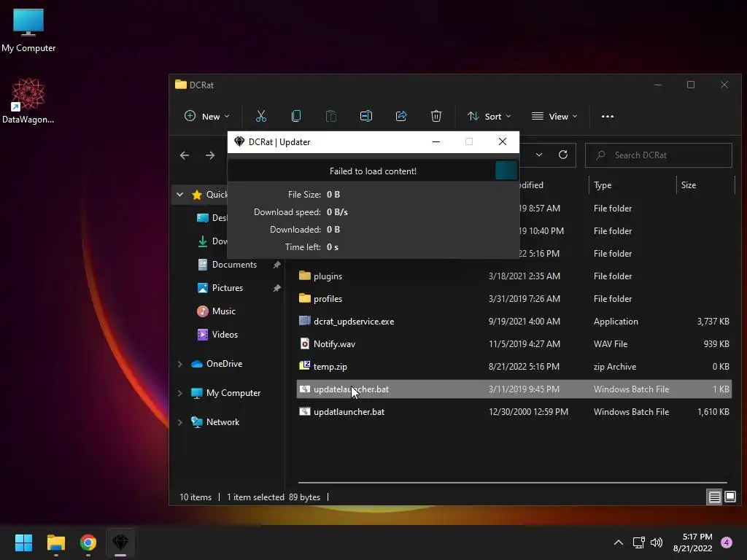Expand My Computer in the sidebar
The image size is (747, 560).
(x=179, y=393)
